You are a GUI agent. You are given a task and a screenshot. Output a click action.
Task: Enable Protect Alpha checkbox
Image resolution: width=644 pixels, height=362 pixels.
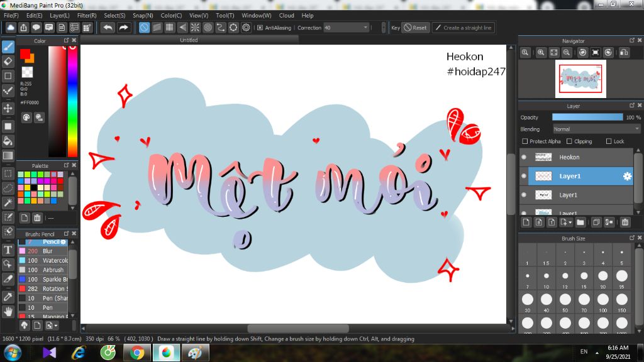tap(525, 141)
